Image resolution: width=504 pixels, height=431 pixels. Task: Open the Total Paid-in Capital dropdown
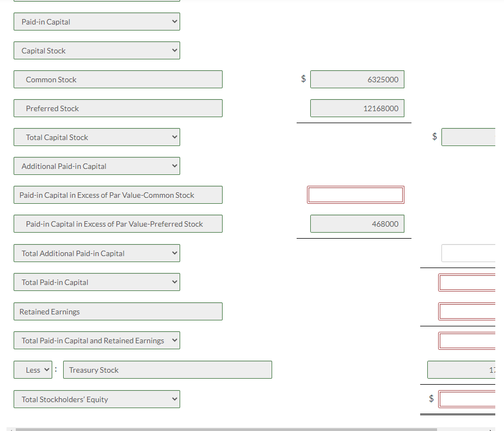pyautogui.click(x=97, y=282)
